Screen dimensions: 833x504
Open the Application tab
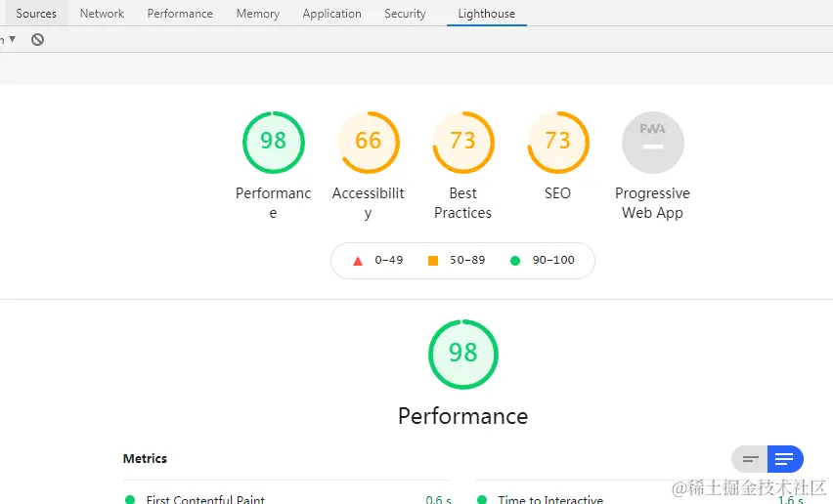pos(331,14)
